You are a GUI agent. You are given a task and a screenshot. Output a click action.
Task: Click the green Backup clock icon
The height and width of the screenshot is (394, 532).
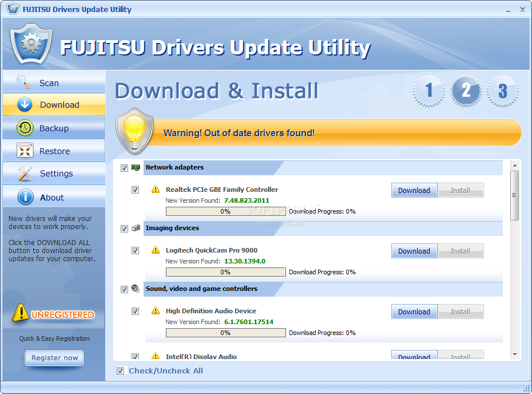[25, 128]
